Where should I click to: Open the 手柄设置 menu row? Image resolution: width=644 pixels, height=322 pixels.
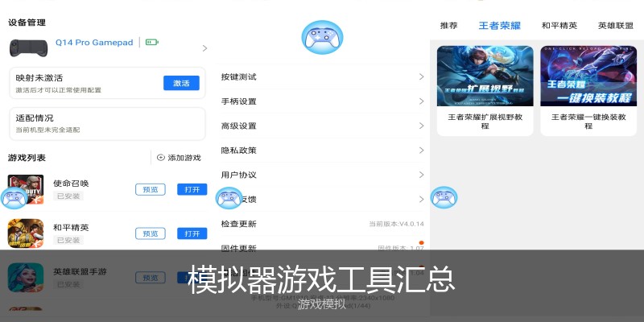(x=323, y=101)
